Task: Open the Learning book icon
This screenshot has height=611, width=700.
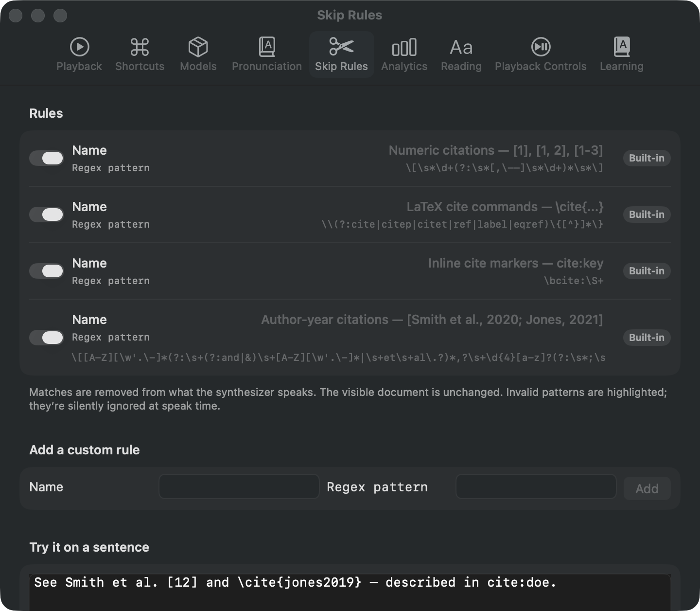Action: tap(622, 47)
